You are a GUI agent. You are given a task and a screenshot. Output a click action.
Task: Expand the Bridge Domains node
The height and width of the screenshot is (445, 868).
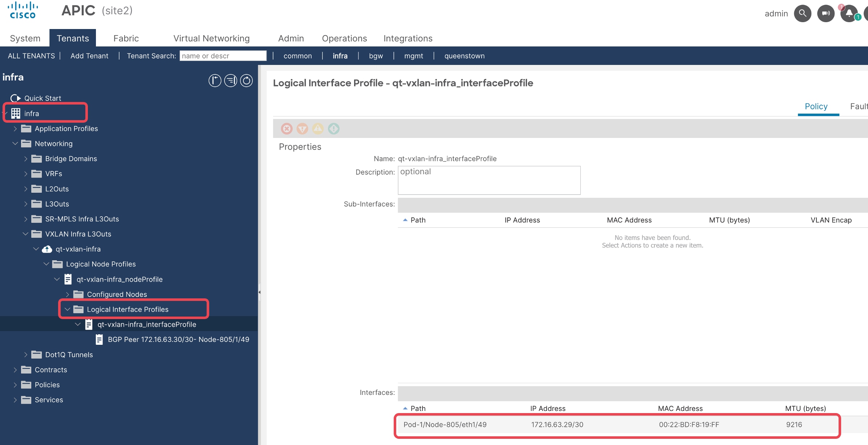pos(26,159)
